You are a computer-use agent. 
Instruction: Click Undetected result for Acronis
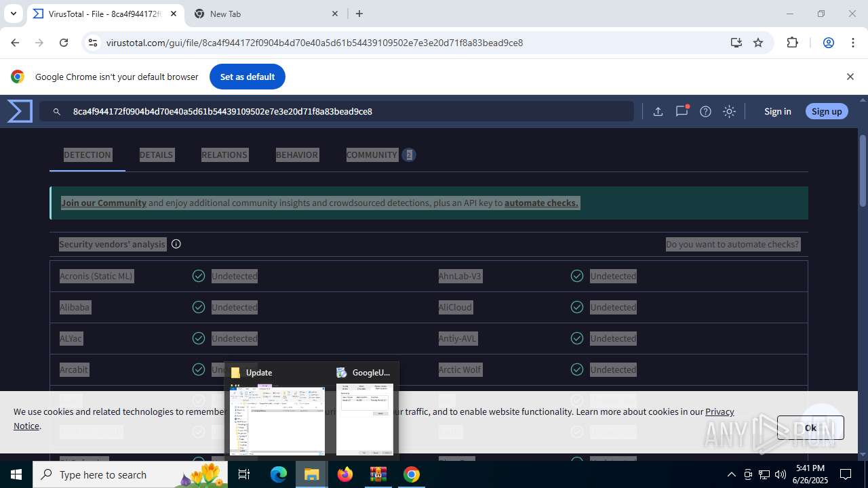[235, 276]
